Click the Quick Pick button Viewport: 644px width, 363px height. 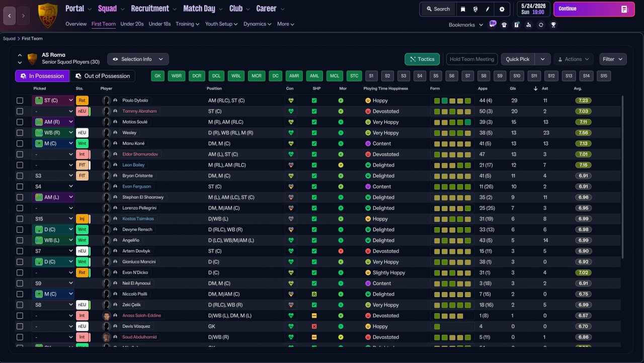click(518, 59)
